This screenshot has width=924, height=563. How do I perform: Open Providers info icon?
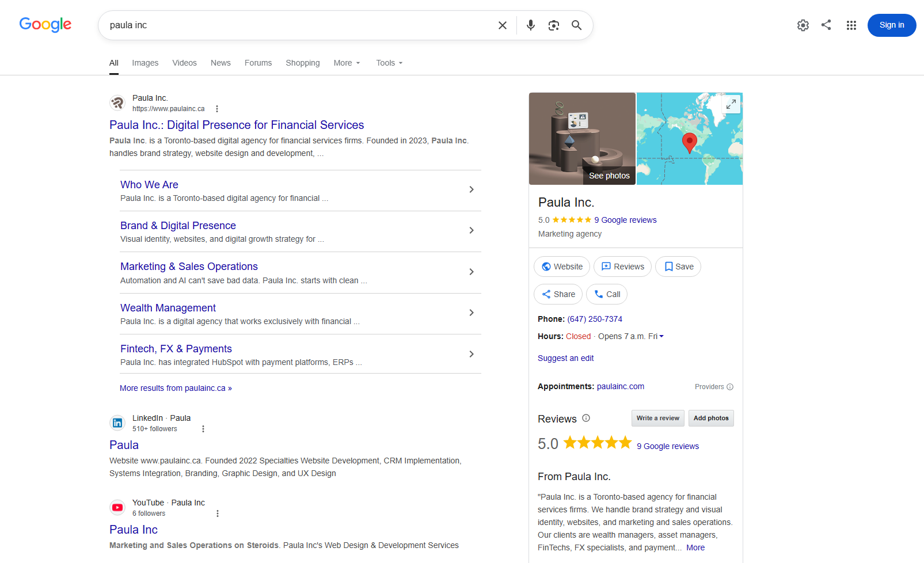730,387
